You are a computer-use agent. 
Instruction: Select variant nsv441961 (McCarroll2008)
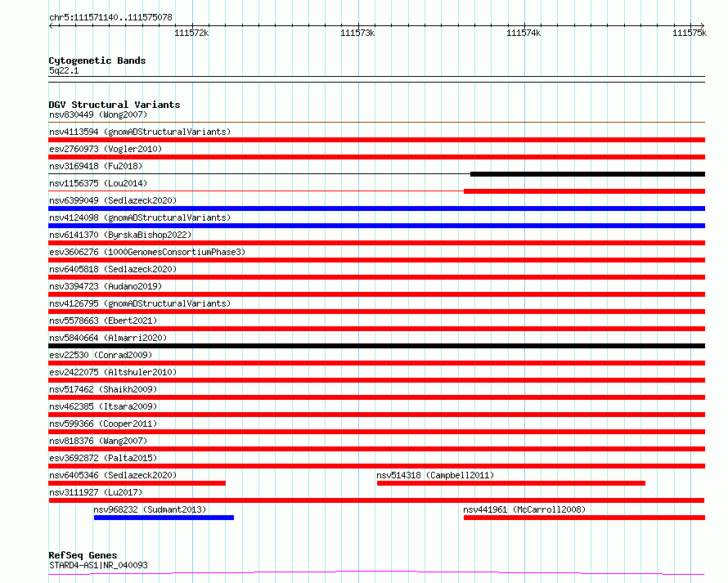click(x=524, y=509)
